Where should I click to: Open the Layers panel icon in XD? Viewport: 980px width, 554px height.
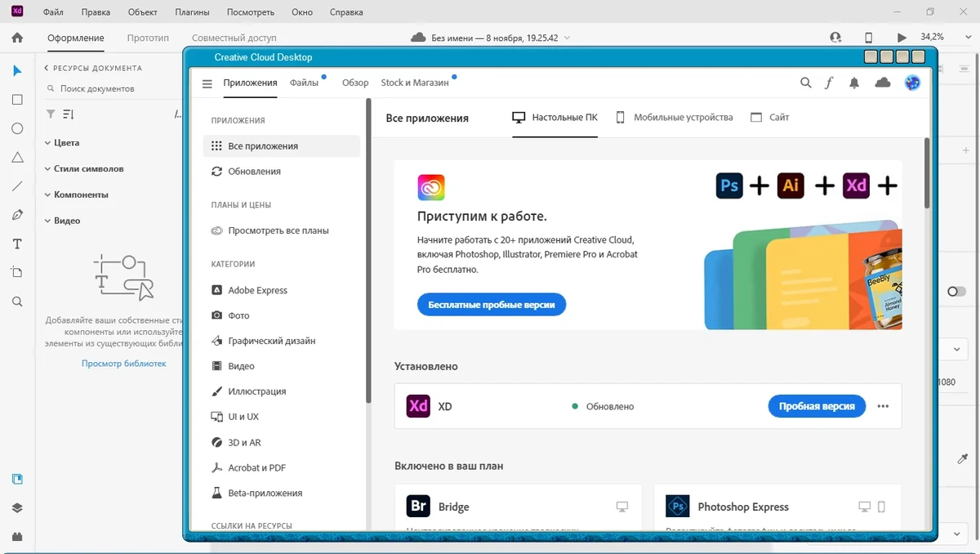coord(17,507)
